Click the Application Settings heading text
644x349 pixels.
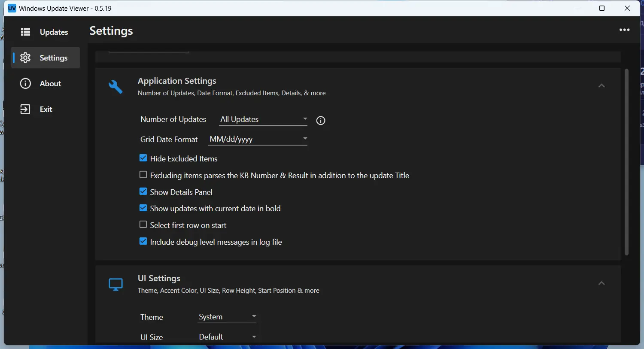pos(177,81)
